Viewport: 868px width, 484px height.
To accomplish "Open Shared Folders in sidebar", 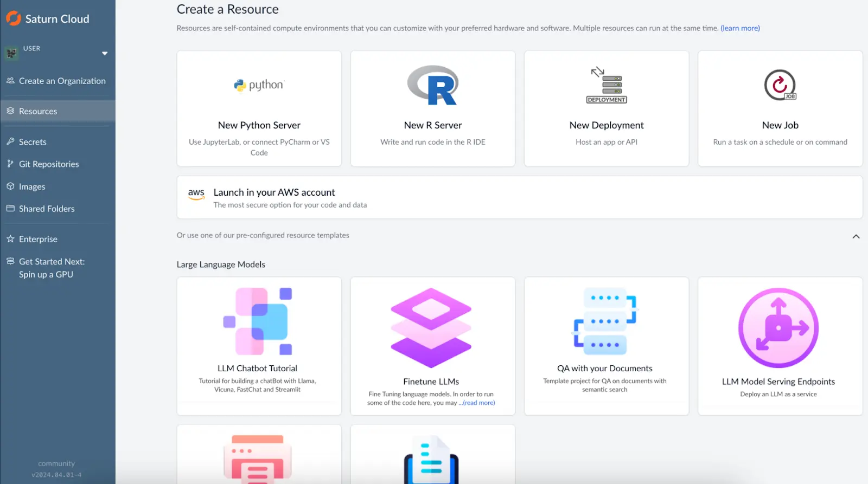I will [x=47, y=209].
